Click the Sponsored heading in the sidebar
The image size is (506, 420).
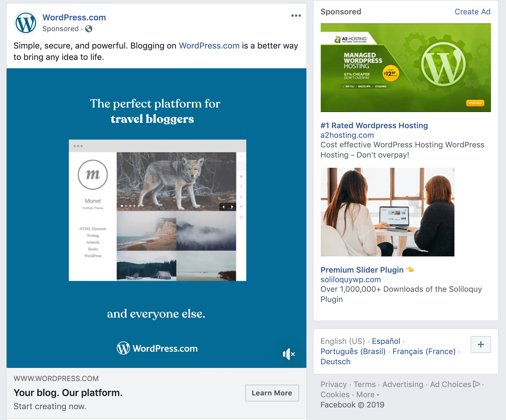tap(341, 12)
